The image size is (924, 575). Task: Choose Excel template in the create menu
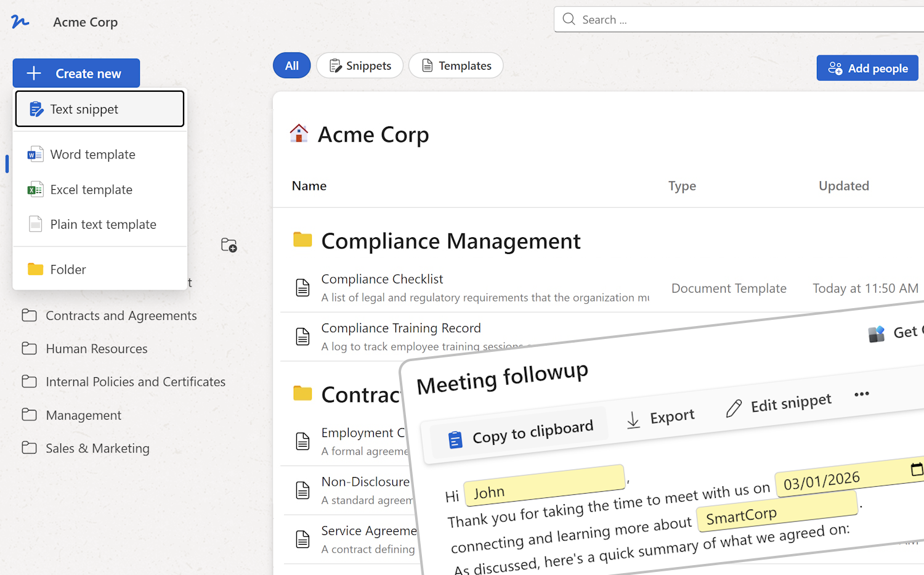click(x=100, y=189)
